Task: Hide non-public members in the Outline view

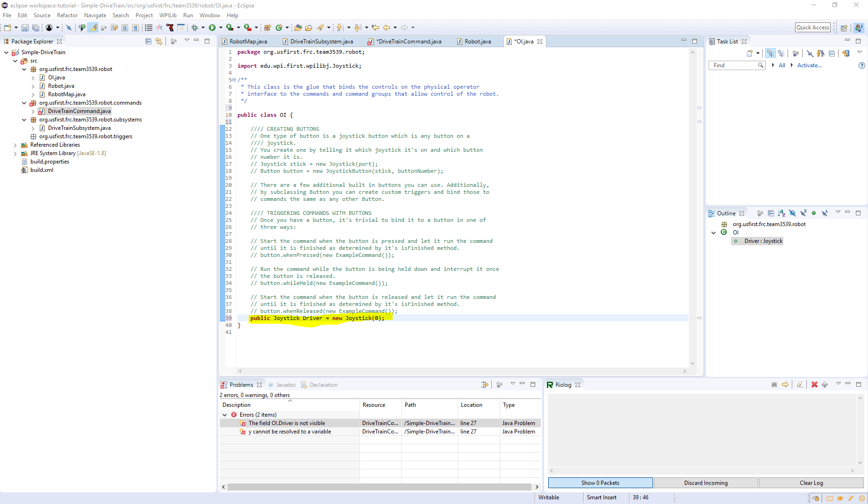Action: click(x=814, y=213)
